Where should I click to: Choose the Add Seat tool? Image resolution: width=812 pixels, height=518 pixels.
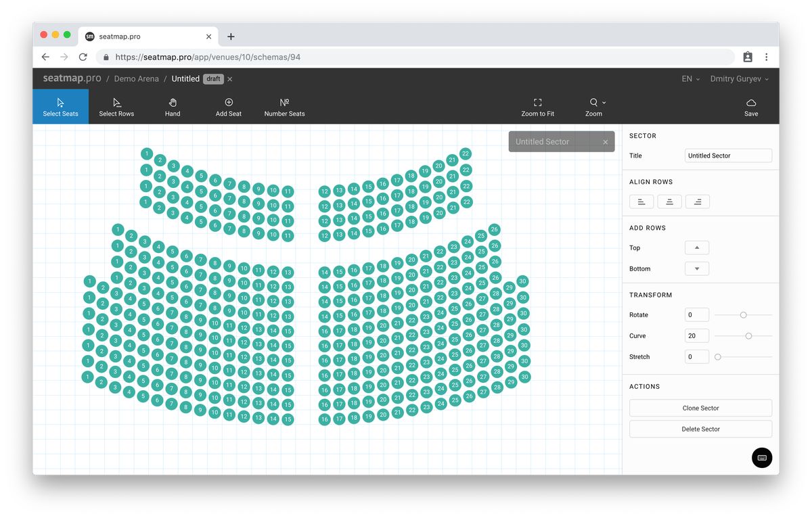pos(229,106)
